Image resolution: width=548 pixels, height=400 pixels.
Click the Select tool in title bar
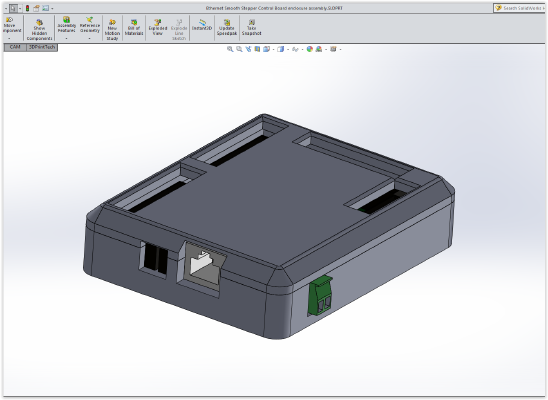click(13, 8)
